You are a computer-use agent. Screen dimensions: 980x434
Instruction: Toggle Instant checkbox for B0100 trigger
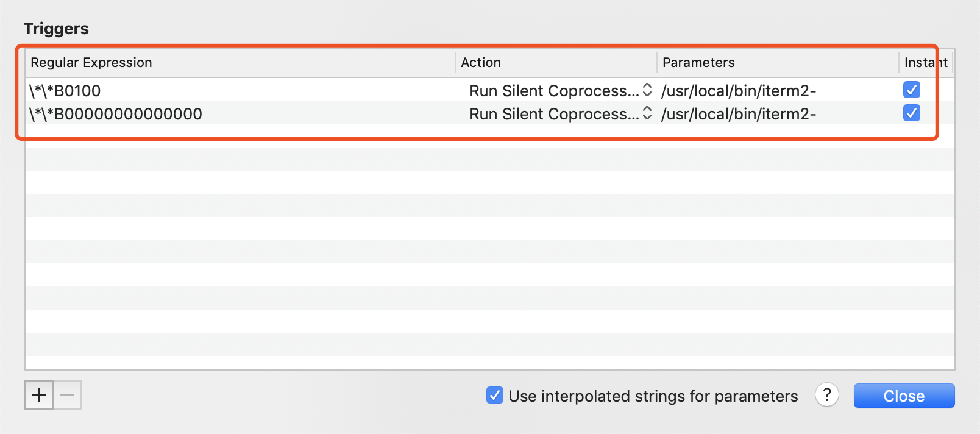pyautogui.click(x=911, y=90)
